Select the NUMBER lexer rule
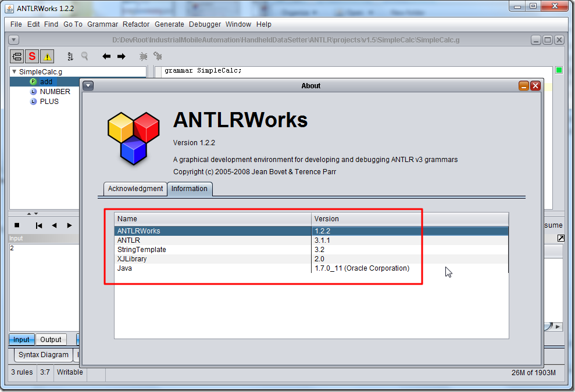Image resolution: width=575 pixels, height=392 pixels. [x=55, y=92]
